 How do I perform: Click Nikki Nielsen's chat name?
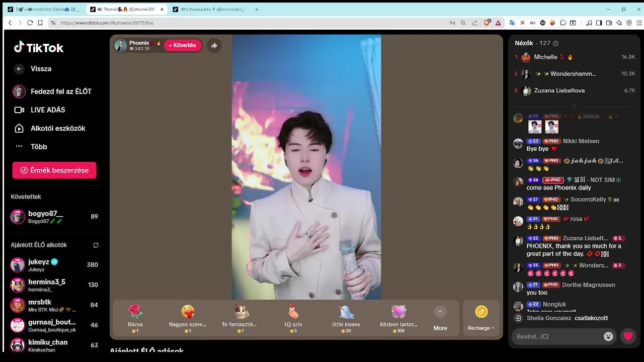coord(581,141)
